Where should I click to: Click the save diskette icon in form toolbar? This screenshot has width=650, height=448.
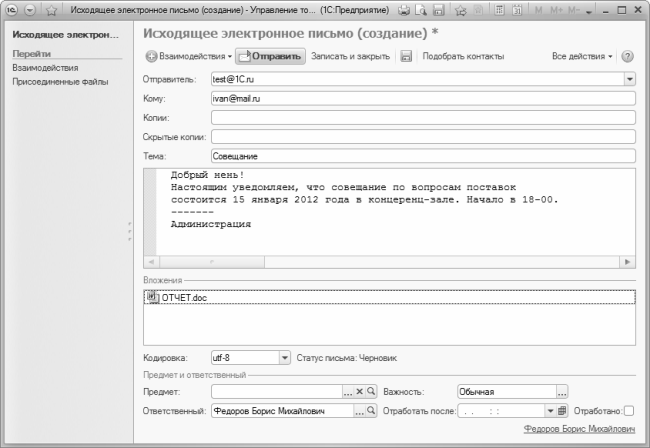click(x=406, y=56)
